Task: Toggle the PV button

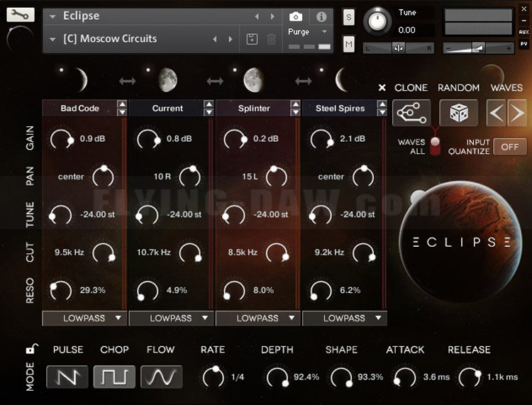Action: (x=524, y=44)
